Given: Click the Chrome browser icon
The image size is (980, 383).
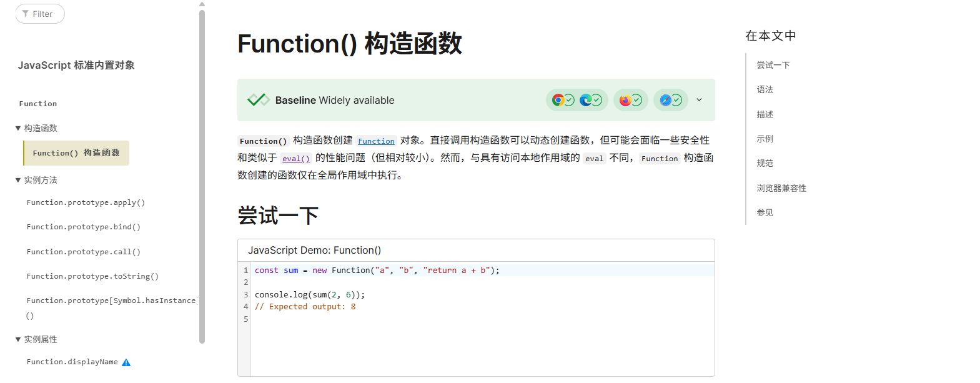Looking at the screenshot, I should [558, 100].
